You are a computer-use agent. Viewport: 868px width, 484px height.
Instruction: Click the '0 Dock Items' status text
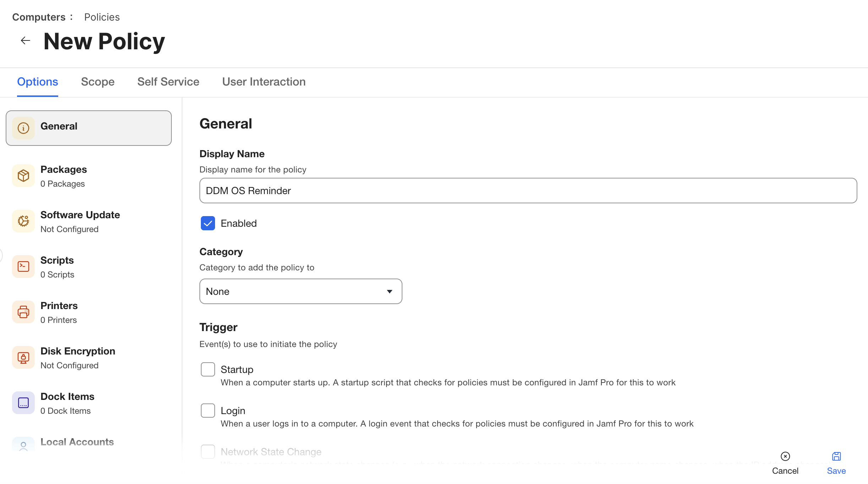tap(65, 411)
